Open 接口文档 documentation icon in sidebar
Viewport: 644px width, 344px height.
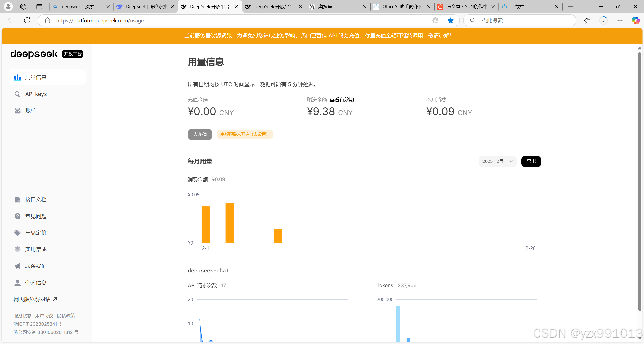17,200
